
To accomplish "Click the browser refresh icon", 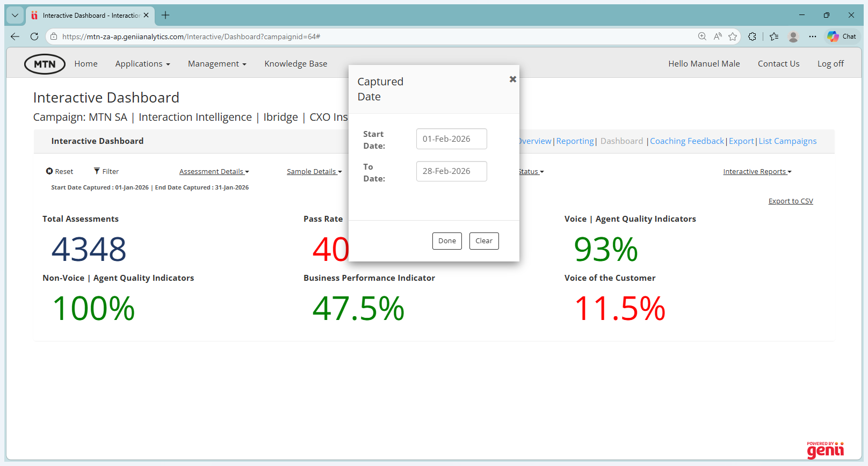I will (x=34, y=37).
